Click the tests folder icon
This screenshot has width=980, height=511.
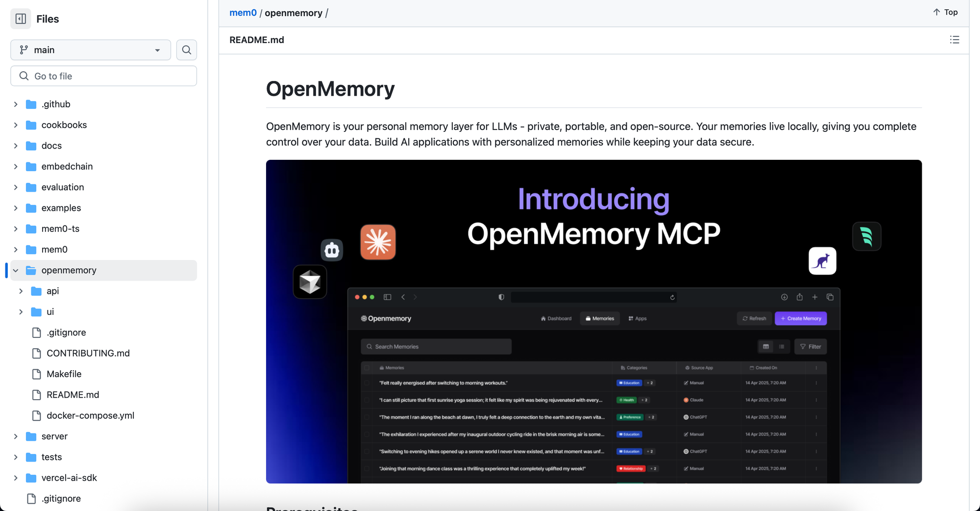[x=31, y=457]
